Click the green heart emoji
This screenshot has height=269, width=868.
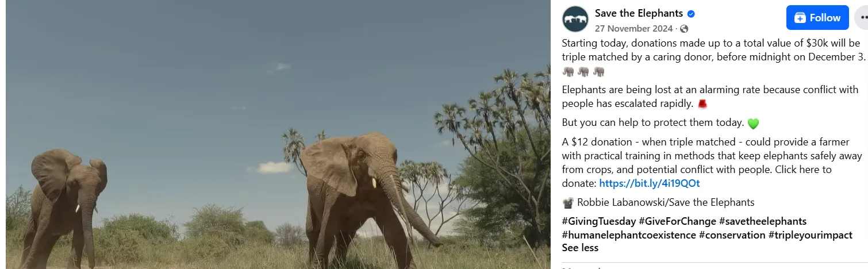[753, 124]
